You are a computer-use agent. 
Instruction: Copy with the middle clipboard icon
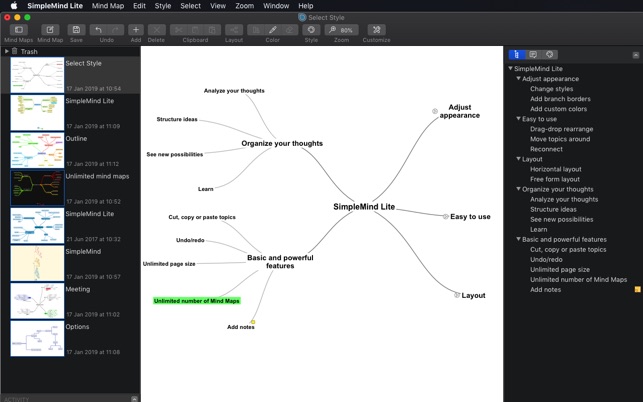195,30
